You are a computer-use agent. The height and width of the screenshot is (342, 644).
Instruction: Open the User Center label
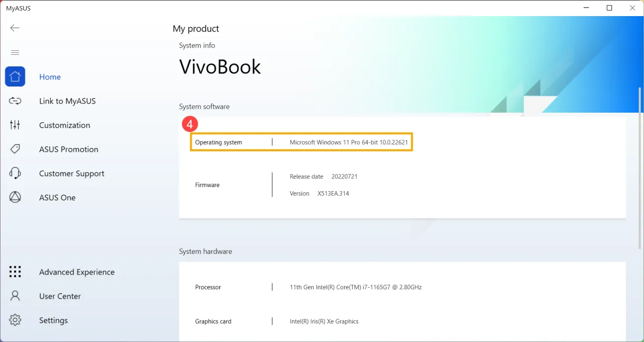[60, 296]
